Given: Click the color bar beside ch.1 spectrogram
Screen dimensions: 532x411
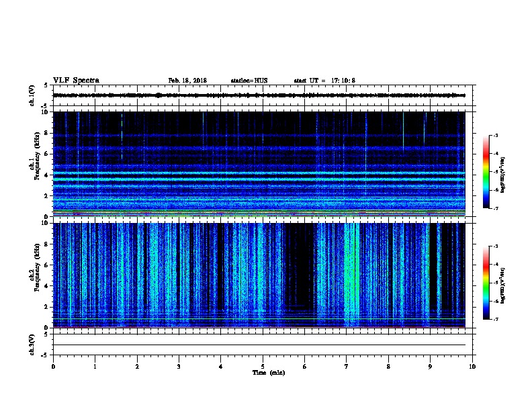Looking at the screenshot, I should point(486,172).
